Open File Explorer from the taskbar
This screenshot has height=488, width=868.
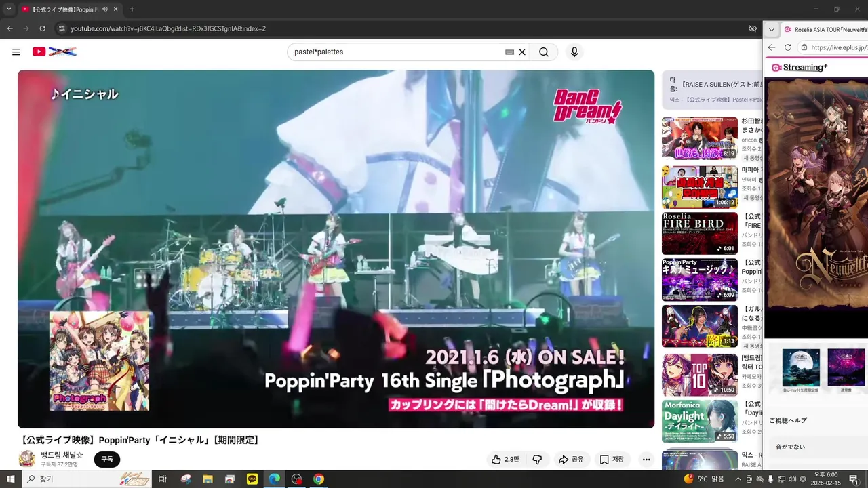click(x=208, y=479)
